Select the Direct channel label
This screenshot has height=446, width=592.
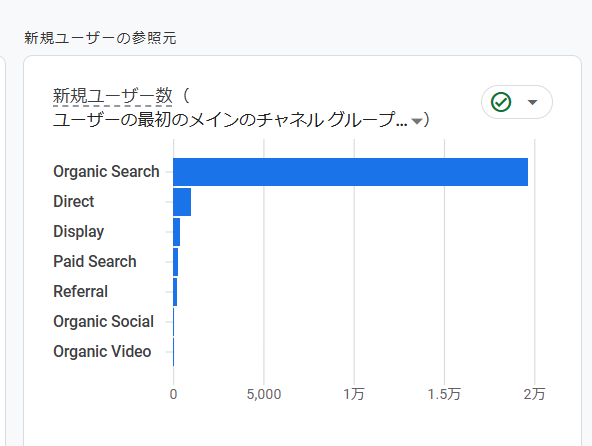tap(74, 201)
